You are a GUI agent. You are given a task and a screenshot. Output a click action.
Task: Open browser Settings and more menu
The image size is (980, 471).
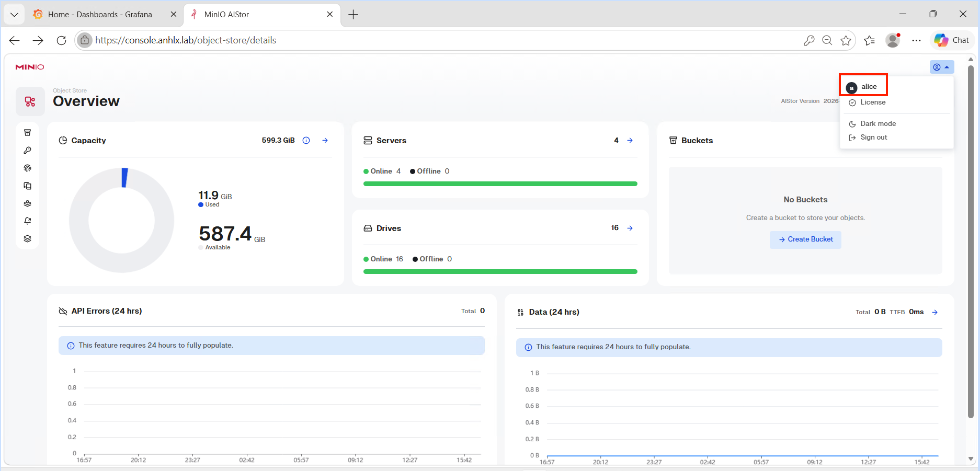pos(916,40)
